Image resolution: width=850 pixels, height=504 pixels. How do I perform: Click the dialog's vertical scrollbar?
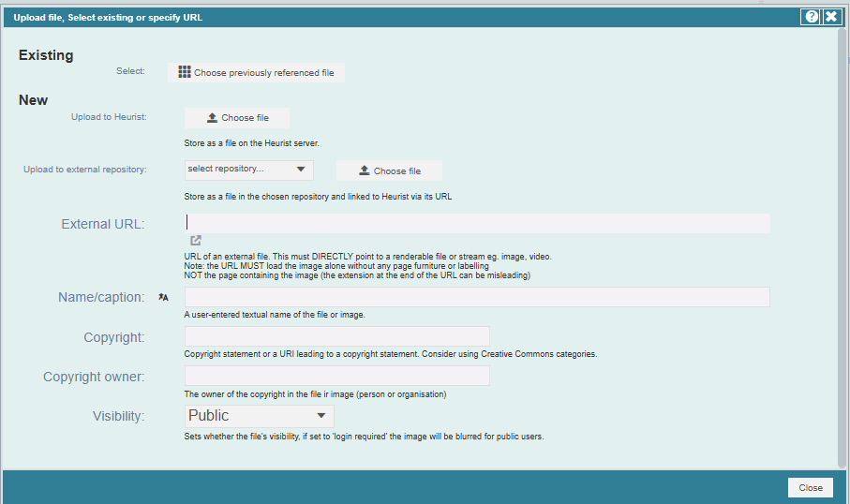tap(842, 246)
